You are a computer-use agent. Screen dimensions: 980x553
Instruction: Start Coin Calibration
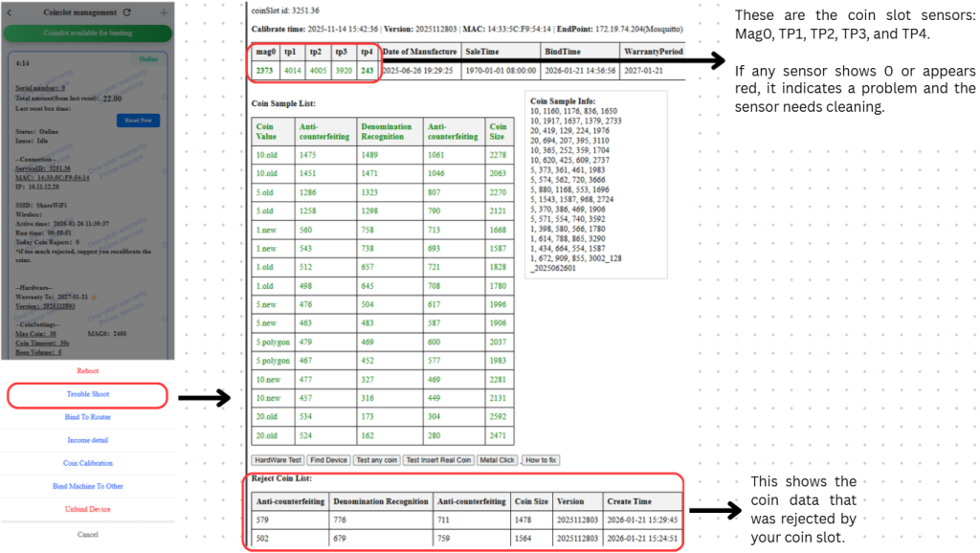87,463
